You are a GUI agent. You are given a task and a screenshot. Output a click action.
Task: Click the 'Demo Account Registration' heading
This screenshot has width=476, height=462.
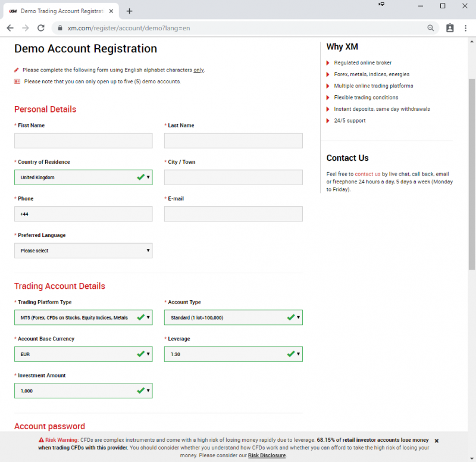pos(86,49)
